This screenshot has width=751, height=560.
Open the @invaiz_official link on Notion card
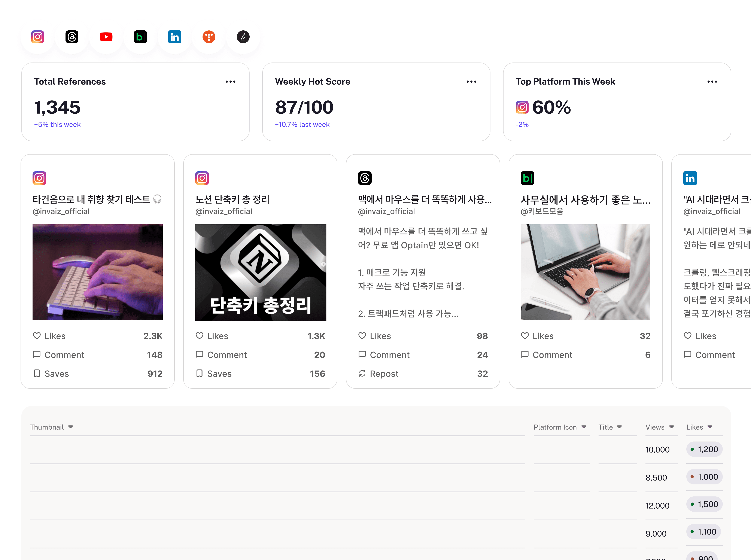click(224, 211)
